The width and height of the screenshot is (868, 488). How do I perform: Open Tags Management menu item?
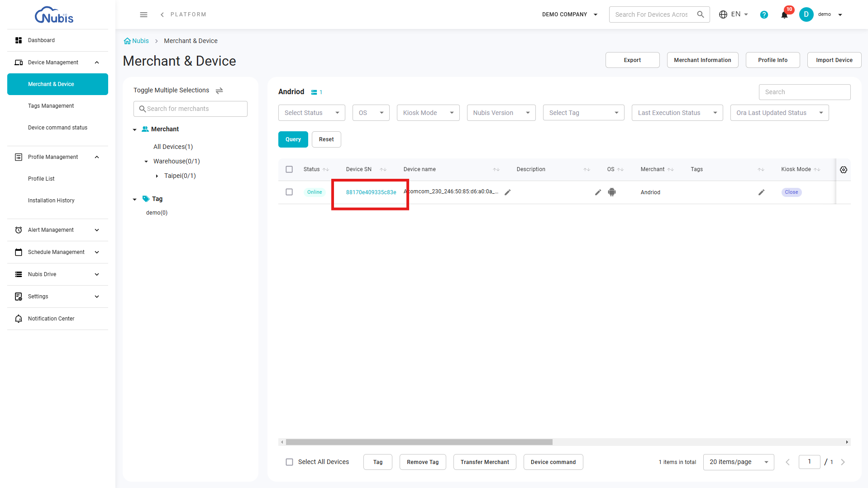[x=57, y=106]
